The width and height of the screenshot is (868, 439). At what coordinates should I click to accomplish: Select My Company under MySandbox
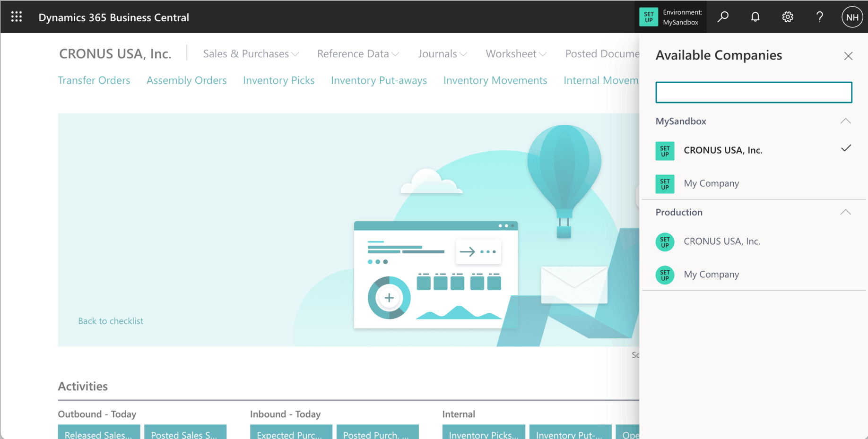point(754,183)
